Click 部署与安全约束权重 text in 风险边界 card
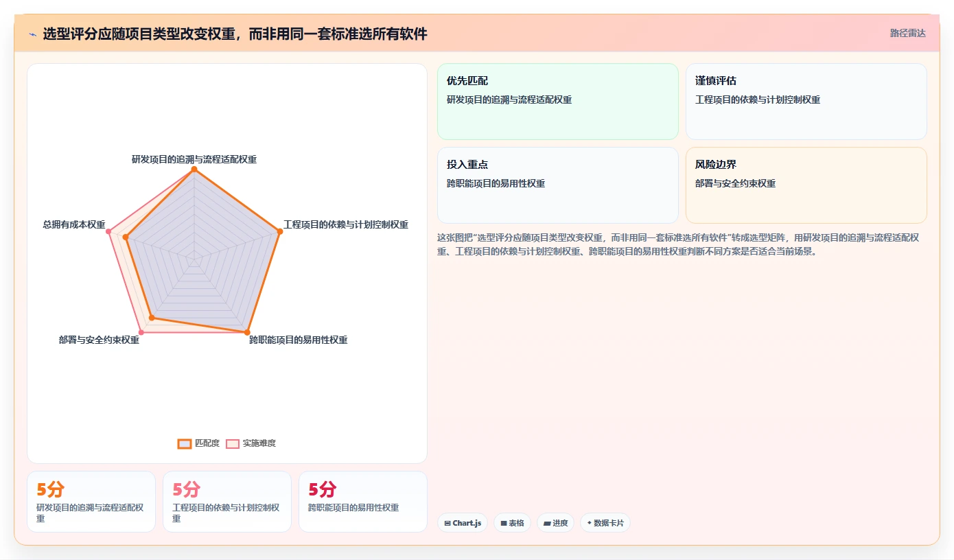This screenshot has width=954, height=560. point(736,183)
